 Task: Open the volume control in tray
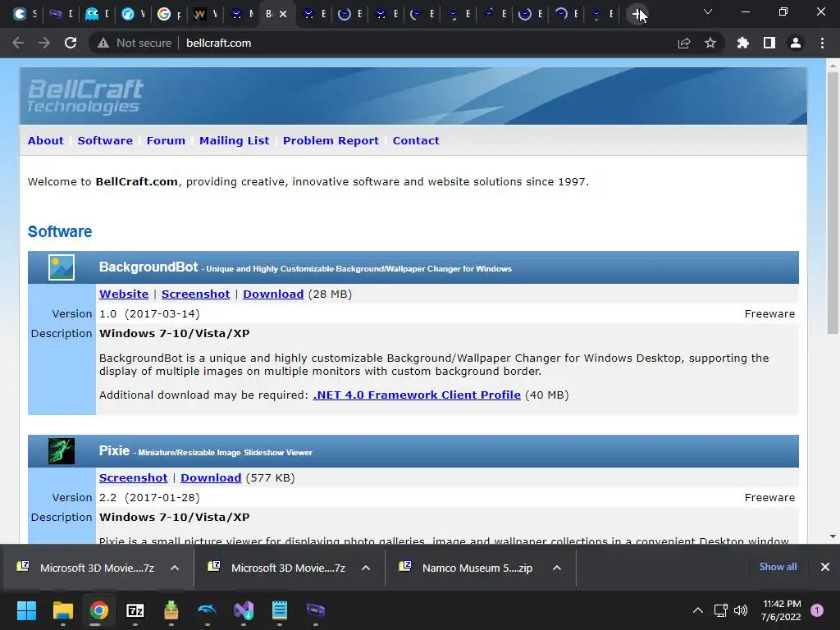(741, 610)
